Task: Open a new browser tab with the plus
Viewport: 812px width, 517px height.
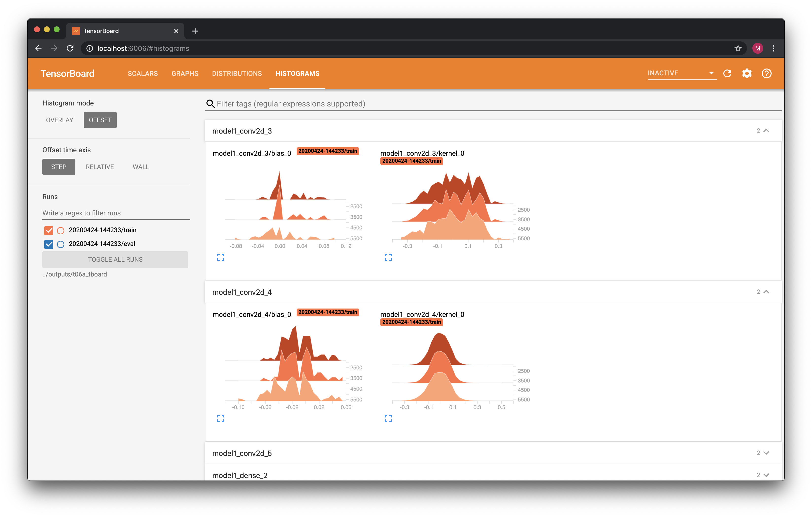Action: 195,31
